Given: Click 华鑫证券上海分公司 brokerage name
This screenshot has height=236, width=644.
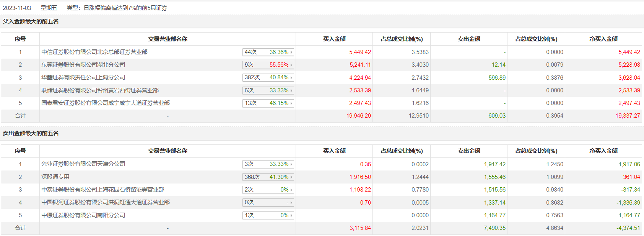Looking at the screenshot, I should (83, 77).
